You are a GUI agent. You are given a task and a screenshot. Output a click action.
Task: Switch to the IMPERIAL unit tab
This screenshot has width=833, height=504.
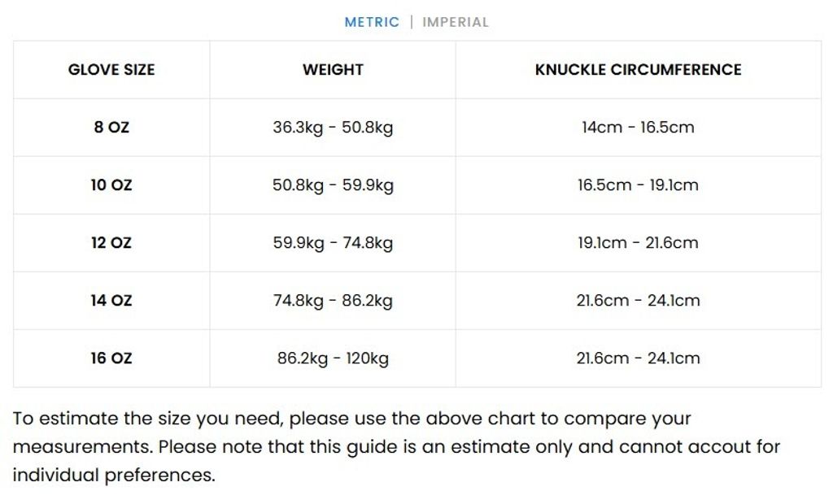456,22
